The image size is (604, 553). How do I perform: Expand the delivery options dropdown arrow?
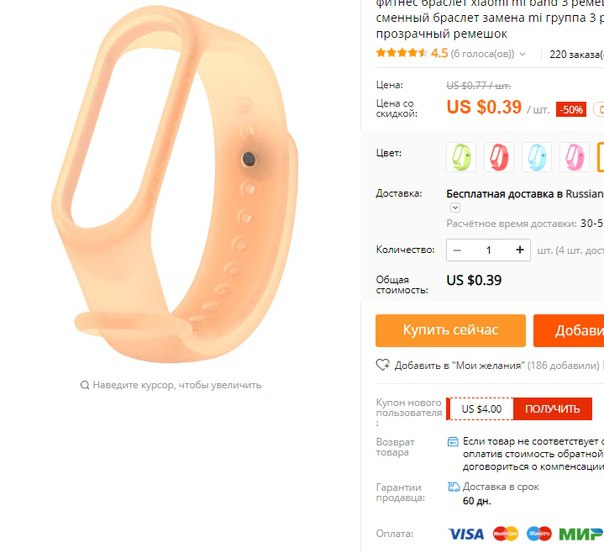pyautogui.click(x=455, y=208)
